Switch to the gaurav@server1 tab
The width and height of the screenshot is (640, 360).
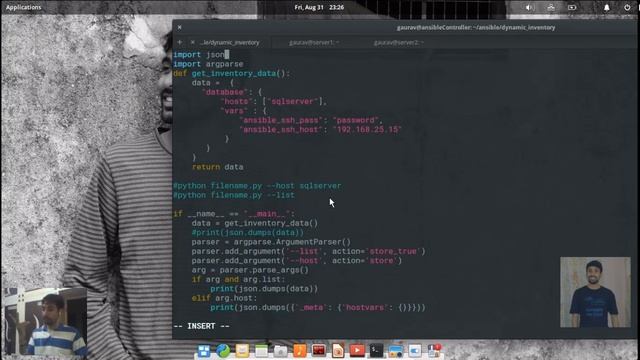pyautogui.click(x=314, y=42)
